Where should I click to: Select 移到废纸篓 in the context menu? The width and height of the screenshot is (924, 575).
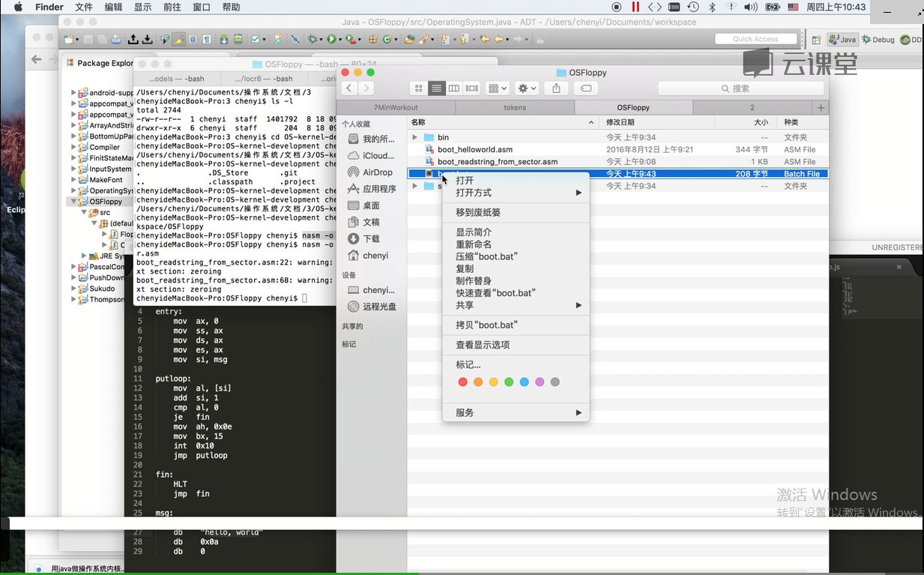[478, 213]
